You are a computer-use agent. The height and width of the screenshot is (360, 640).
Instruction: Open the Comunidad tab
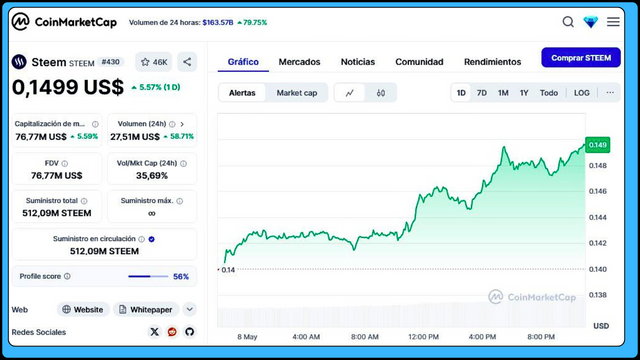click(x=419, y=62)
